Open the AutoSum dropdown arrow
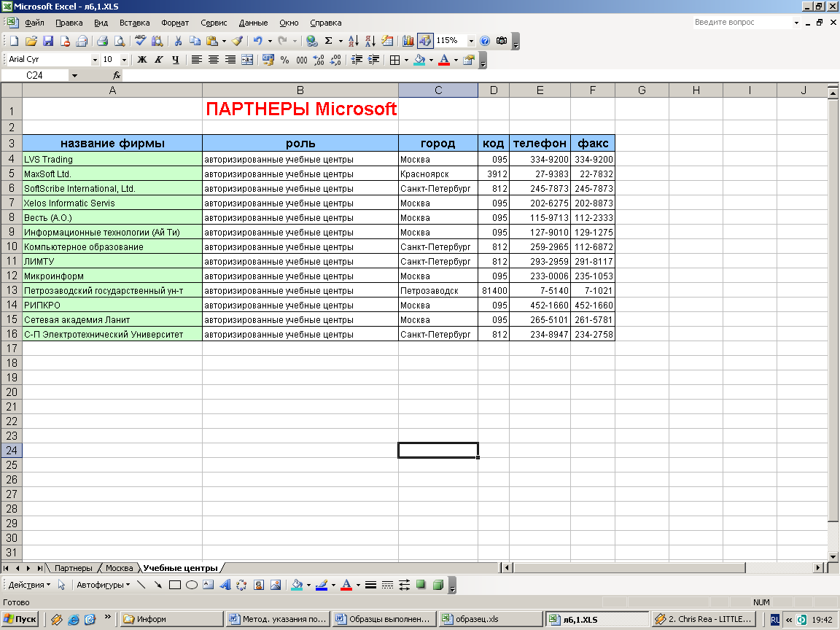 click(341, 41)
